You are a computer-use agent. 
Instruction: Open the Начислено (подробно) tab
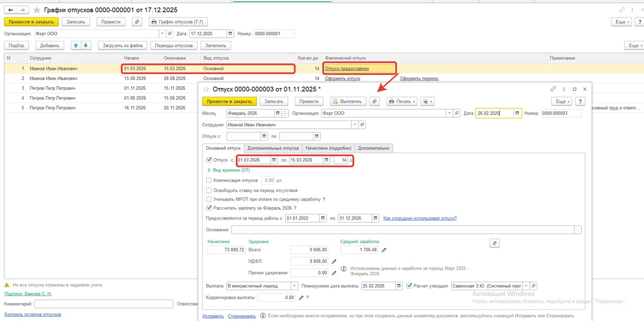(328, 149)
